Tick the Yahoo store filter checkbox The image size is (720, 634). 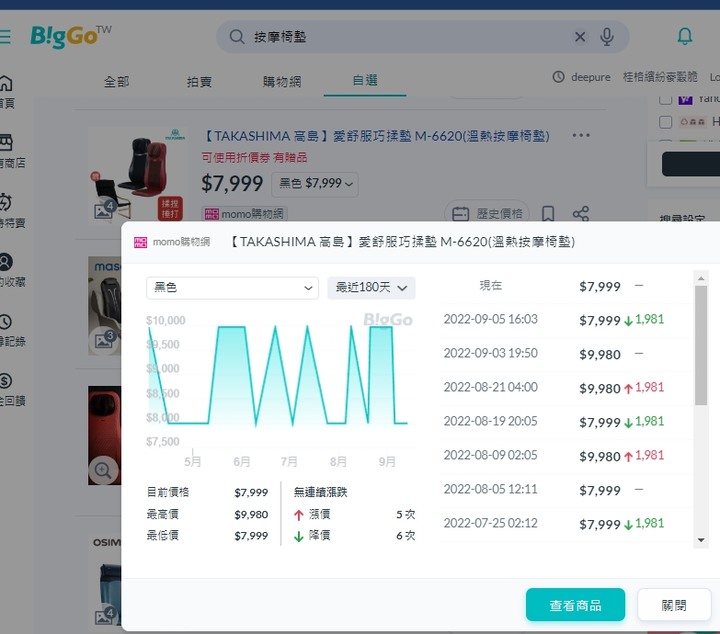point(665,99)
